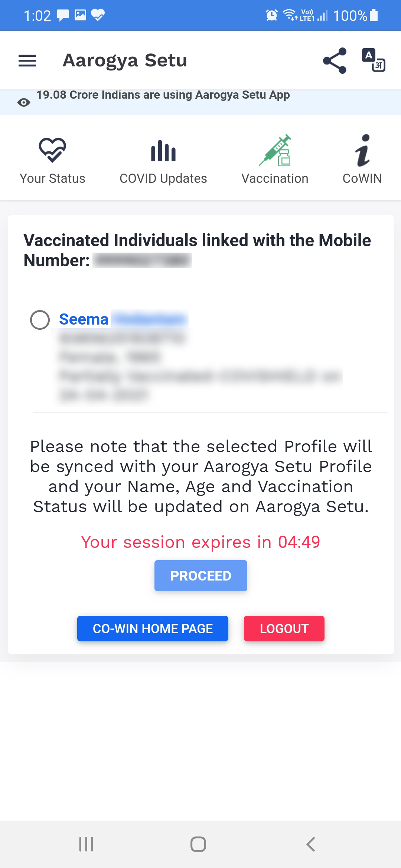The width and height of the screenshot is (401, 868).
Task: Select the radio button for Seema
Action: pos(40,320)
